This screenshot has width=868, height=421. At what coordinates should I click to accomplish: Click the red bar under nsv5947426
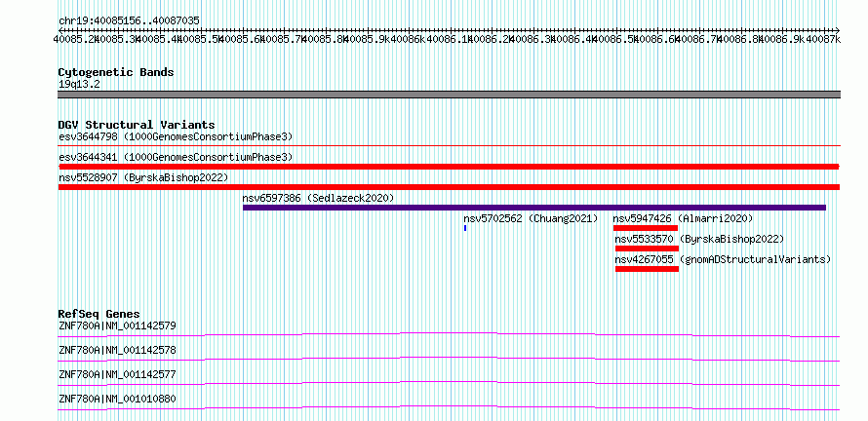[x=646, y=228]
